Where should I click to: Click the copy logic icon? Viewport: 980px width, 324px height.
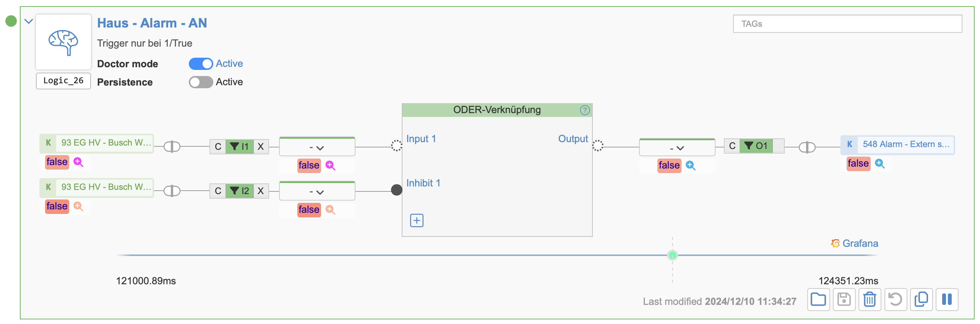click(x=921, y=299)
